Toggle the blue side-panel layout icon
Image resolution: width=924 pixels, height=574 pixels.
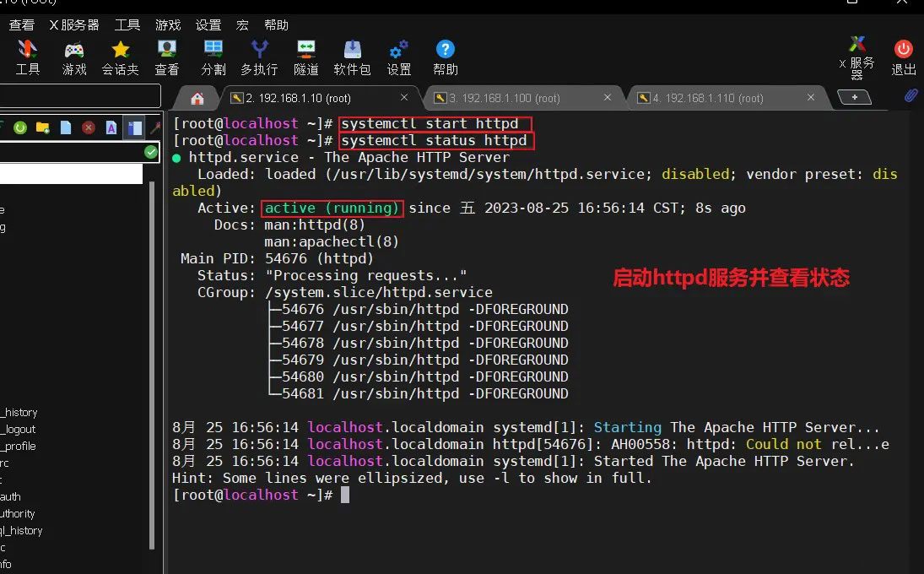(134, 127)
